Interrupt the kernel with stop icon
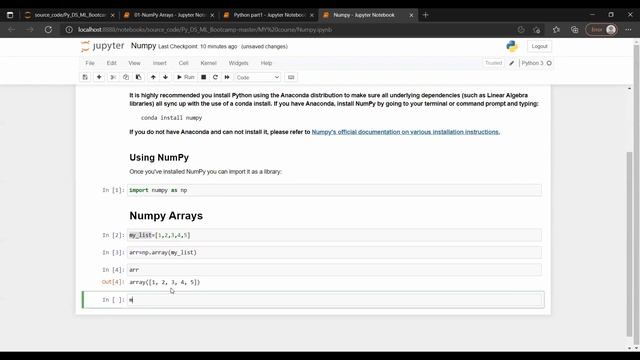Viewport: 640px width, 360px height. point(203,77)
